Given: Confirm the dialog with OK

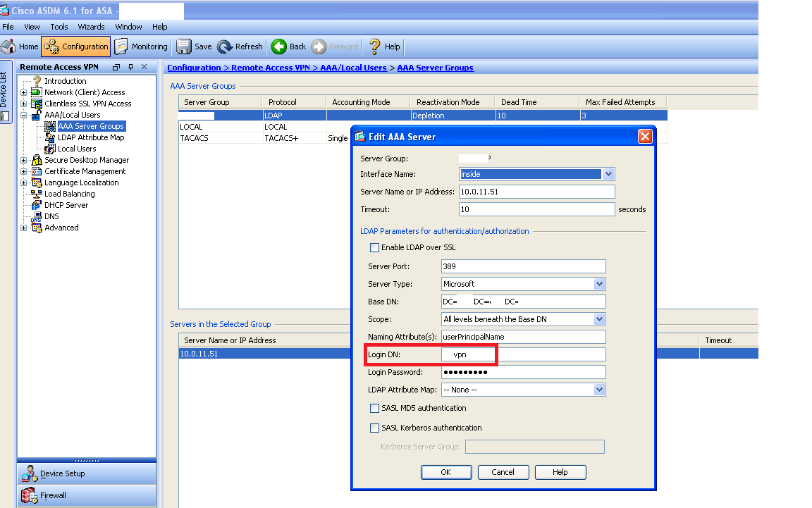Looking at the screenshot, I should [x=446, y=472].
